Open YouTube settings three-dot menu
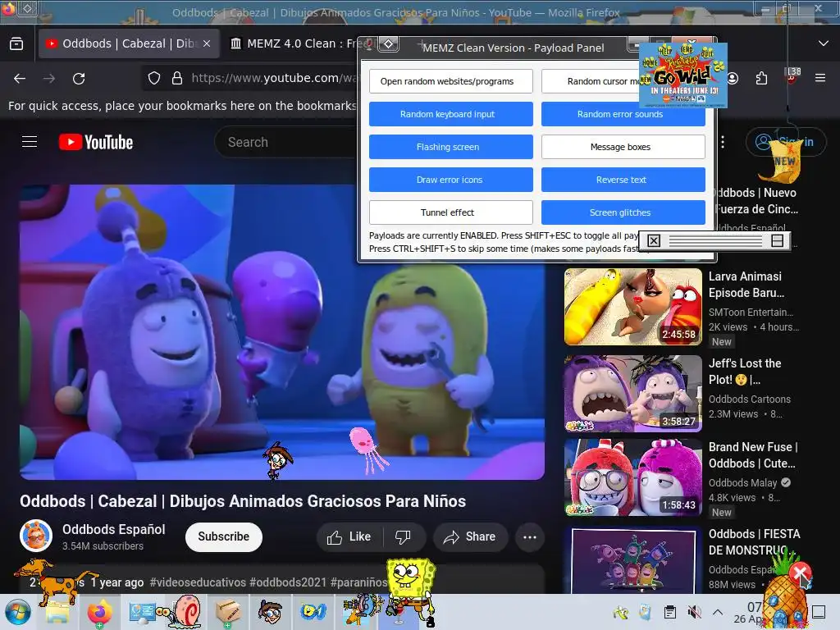This screenshot has height=630, width=840. [x=723, y=142]
